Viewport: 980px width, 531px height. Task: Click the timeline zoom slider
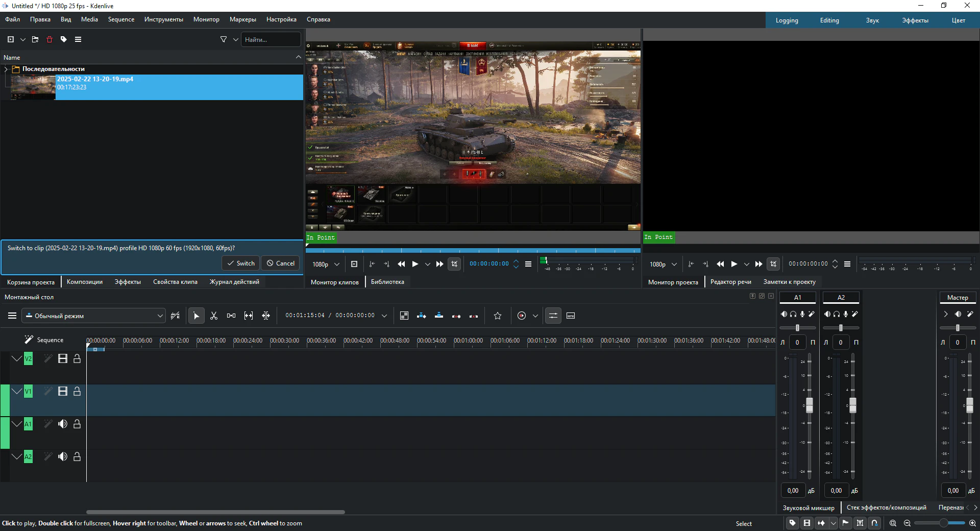943,523
